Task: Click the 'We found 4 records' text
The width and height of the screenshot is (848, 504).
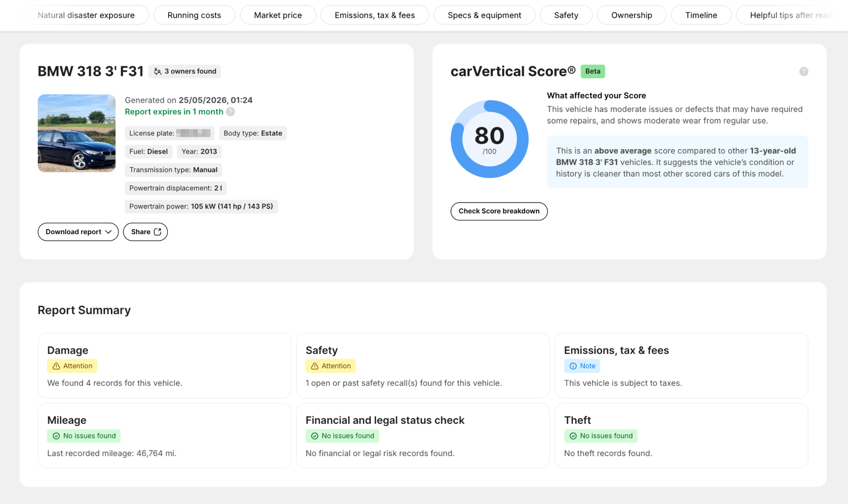Action: 115,383
